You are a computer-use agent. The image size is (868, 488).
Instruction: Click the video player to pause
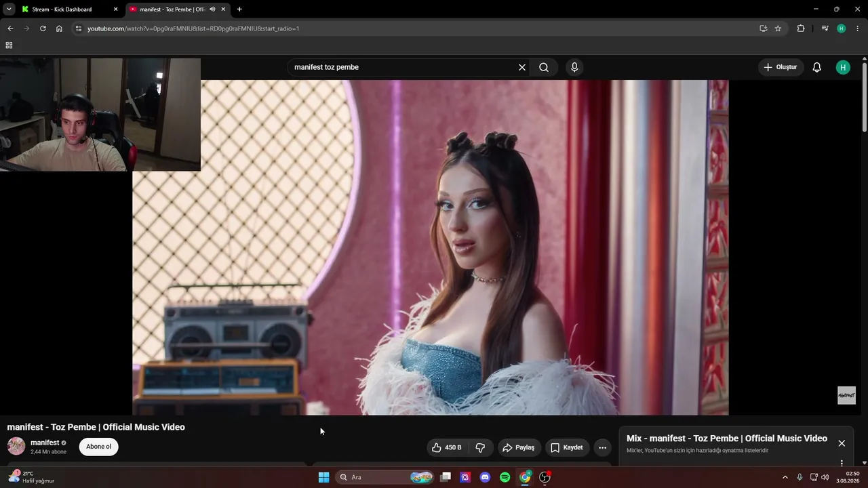click(430, 247)
